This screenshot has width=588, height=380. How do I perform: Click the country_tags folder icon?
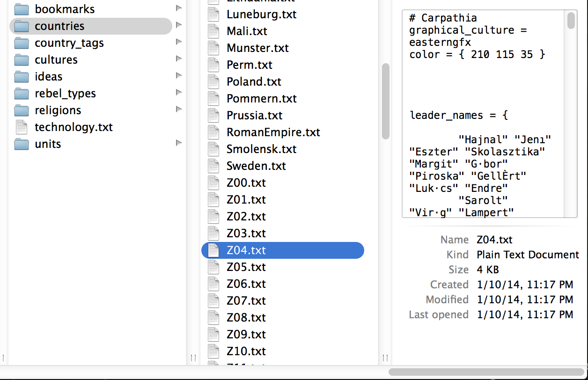pyautogui.click(x=22, y=43)
